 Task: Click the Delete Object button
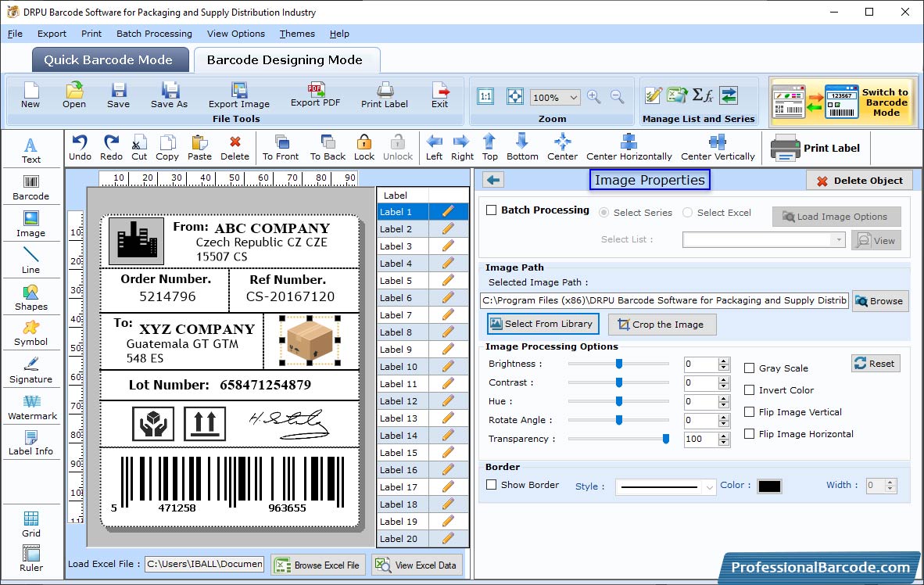859,181
